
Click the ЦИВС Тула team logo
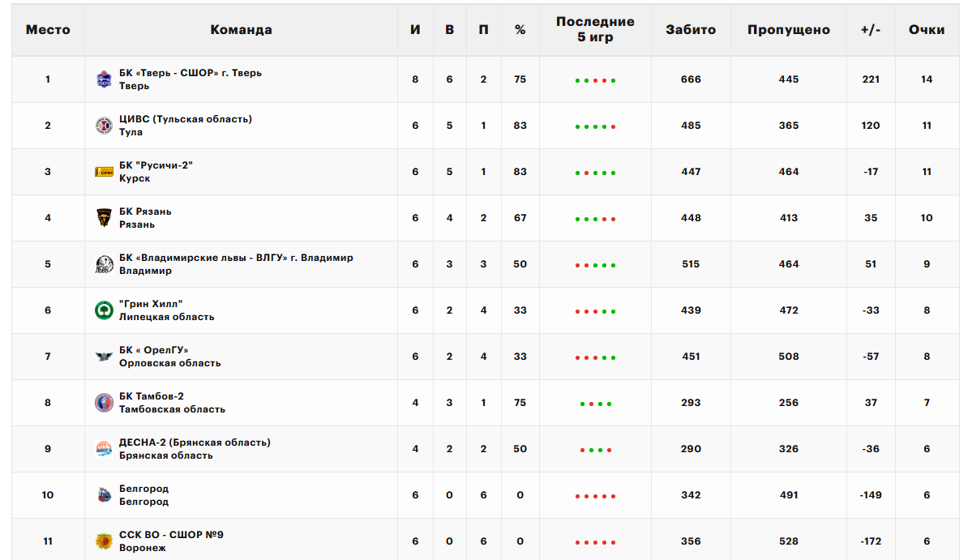104,126
